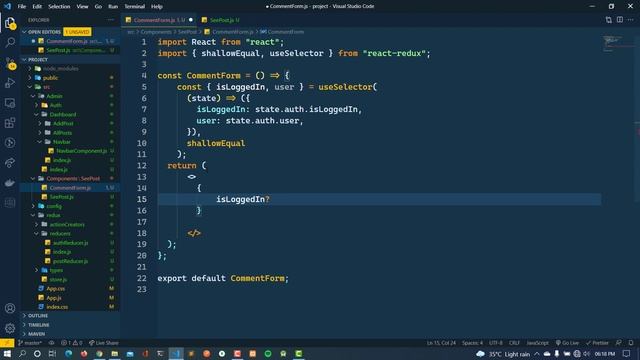Open the Edit menu
Image resolution: width=640 pixels, height=360 pixels.
37,7
